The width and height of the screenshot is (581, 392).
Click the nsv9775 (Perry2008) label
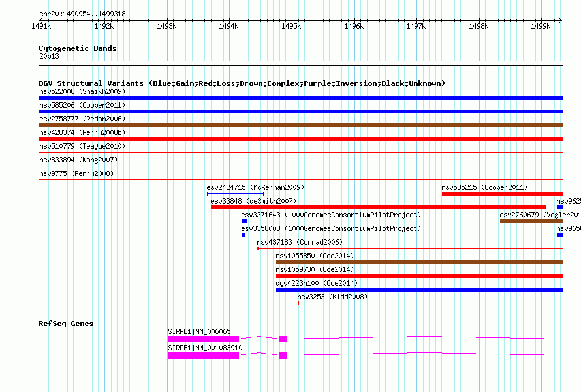pyautogui.click(x=76, y=173)
